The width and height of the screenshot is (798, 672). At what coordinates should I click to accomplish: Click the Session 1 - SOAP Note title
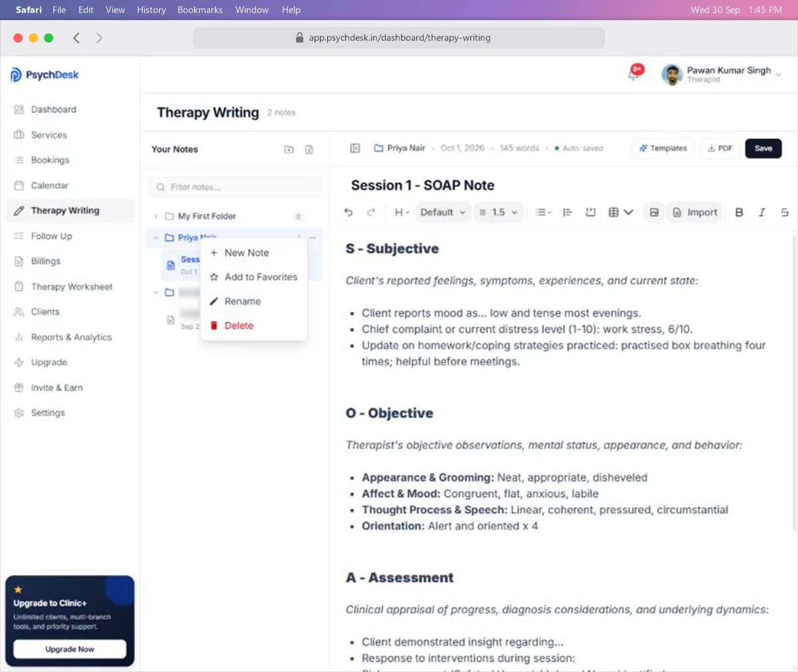[422, 185]
